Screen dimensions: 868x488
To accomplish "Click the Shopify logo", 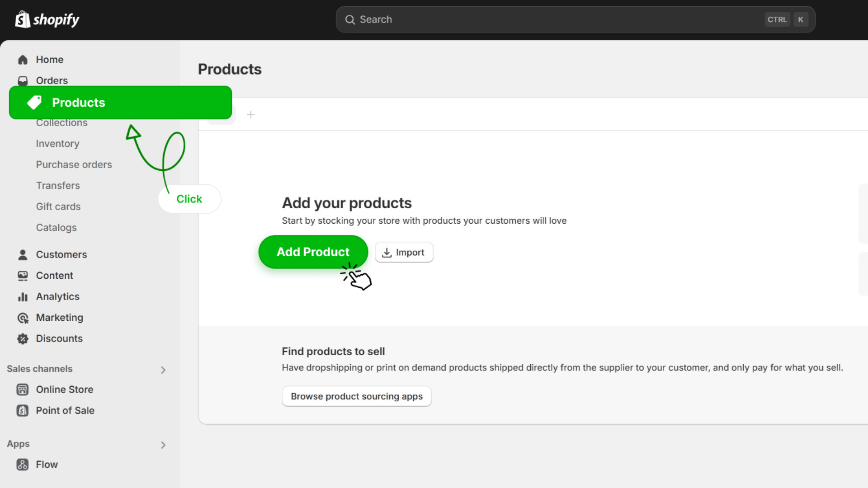I will tap(47, 19).
